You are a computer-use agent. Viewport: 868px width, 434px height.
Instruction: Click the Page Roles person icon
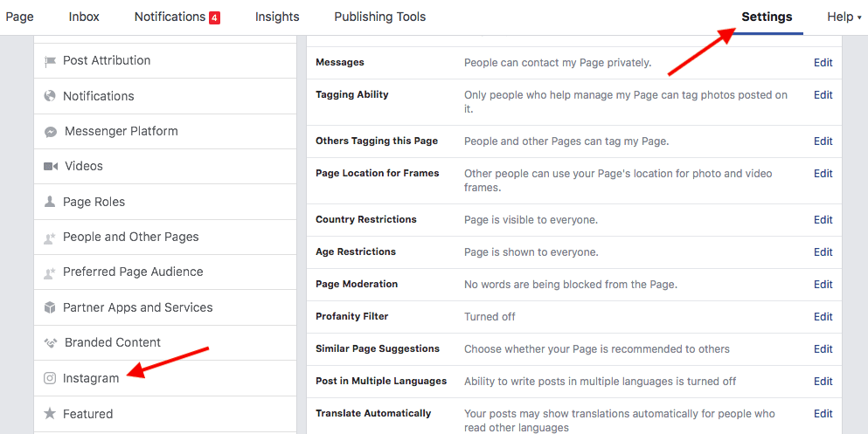(x=50, y=202)
